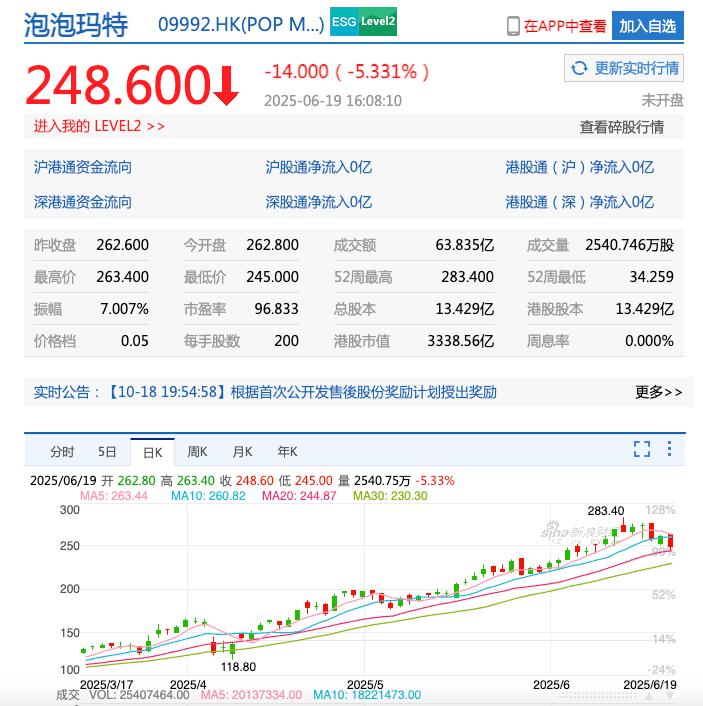Click MA10: 260.82 indicator label
This screenshot has width=703, height=706.
208,496
